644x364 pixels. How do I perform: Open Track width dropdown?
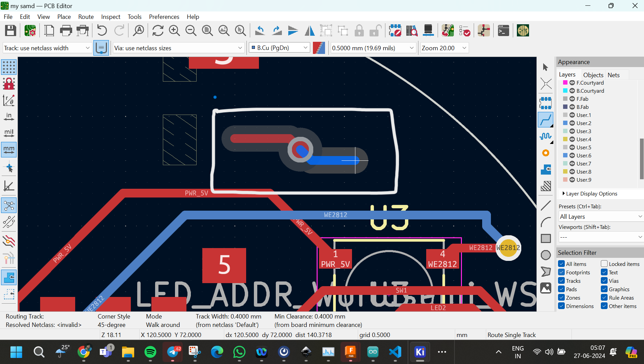[x=47, y=48]
